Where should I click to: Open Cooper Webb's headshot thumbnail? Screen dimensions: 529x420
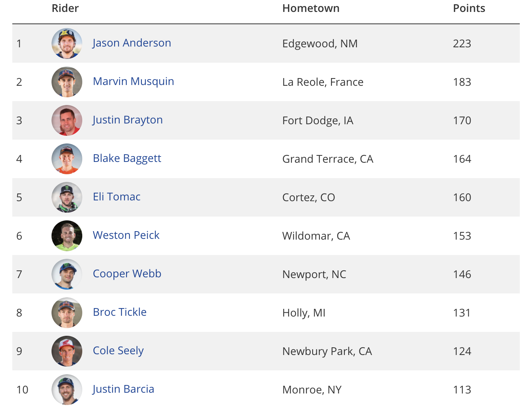pyautogui.click(x=67, y=274)
